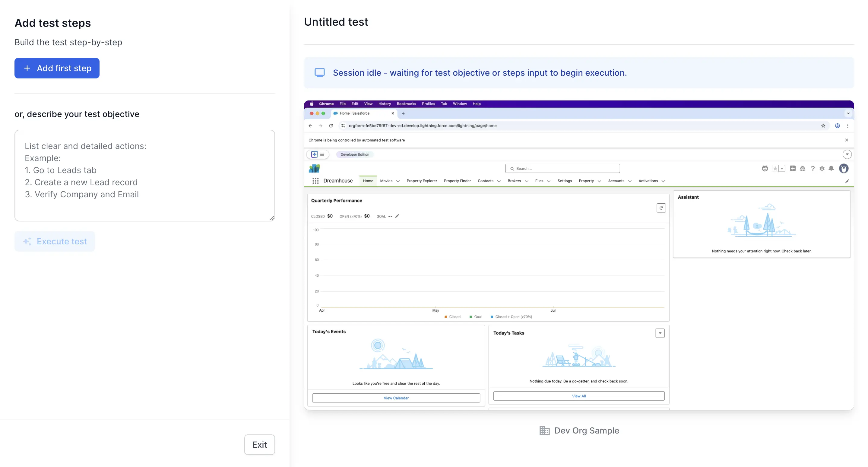Edit the quarterly goal with pencil icon
Image resolution: width=868 pixels, height=467 pixels.
click(398, 216)
